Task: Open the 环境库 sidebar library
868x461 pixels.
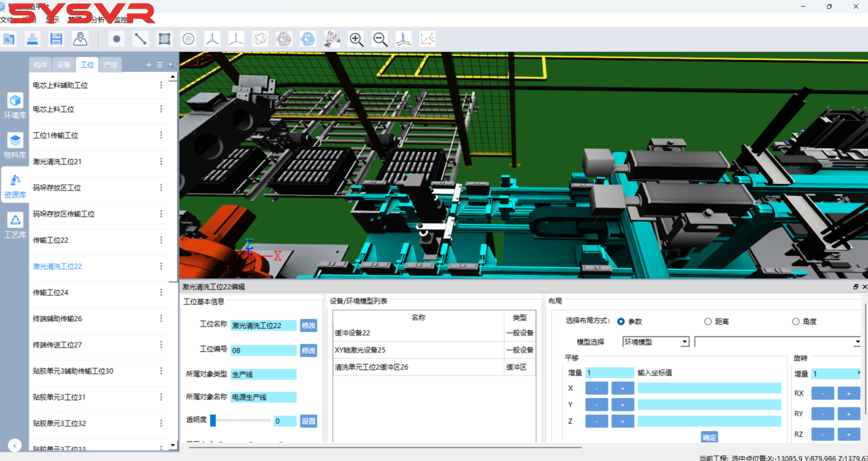Action: pos(15,106)
